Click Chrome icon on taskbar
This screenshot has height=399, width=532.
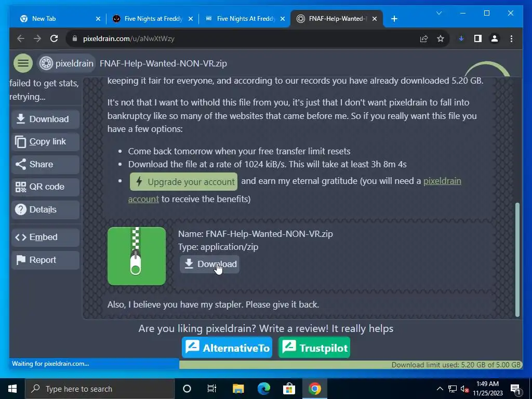pyautogui.click(x=314, y=389)
